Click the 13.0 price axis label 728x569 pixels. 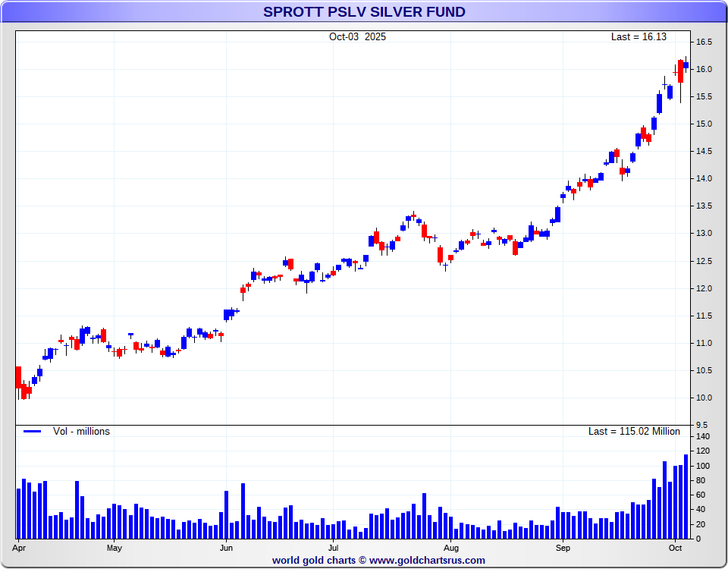point(704,234)
